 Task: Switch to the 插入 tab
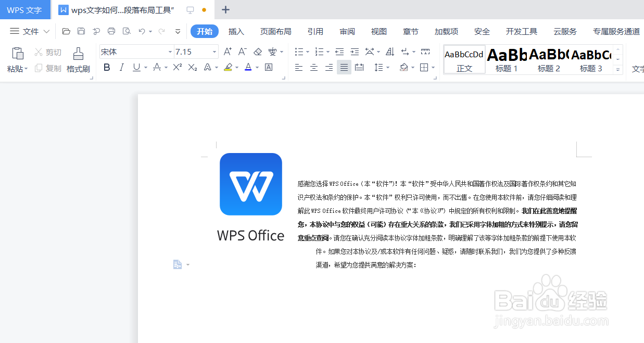(x=236, y=31)
